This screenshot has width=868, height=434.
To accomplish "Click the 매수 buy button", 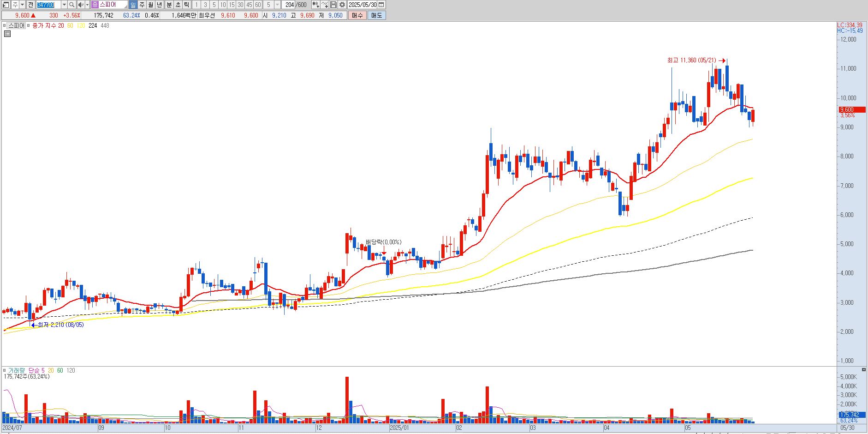I will click(x=357, y=15).
